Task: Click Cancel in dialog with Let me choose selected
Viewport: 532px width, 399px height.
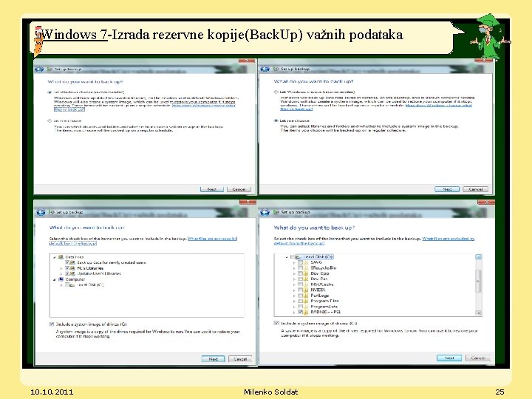Action: click(475, 189)
